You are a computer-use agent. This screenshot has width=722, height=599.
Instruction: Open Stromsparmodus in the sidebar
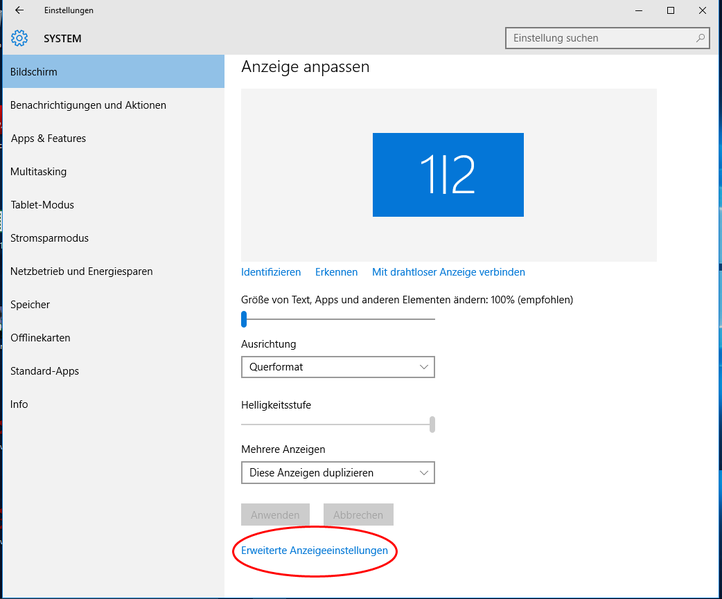[x=49, y=238]
